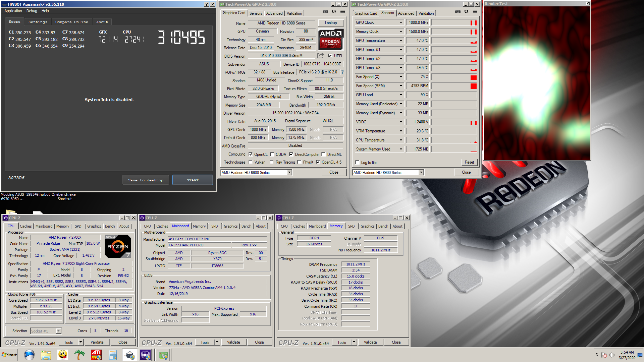
Task: Enable Log to file checkbox
Action: click(357, 163)
